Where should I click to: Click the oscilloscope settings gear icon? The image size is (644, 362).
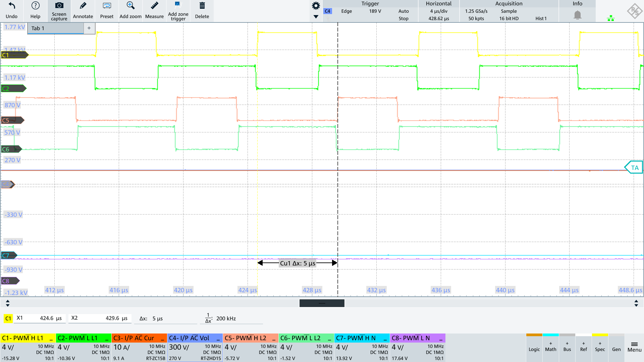pyautogui.click(x=316, y=5)
